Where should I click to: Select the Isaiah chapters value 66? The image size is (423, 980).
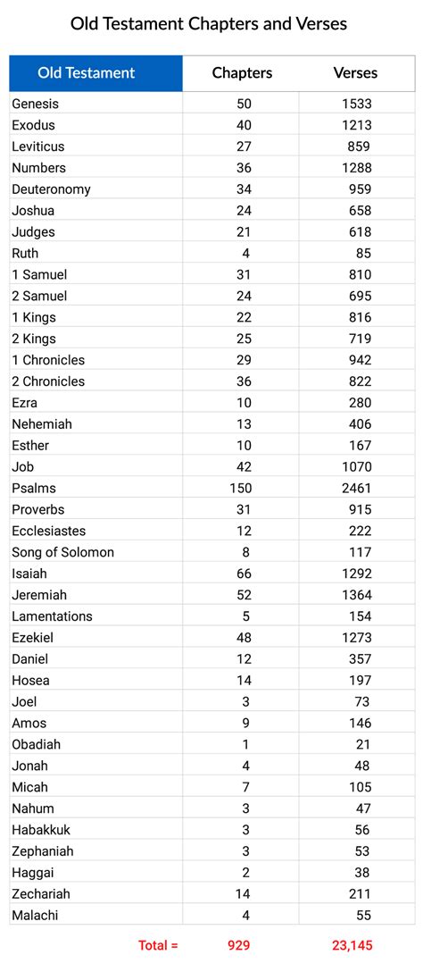(x=244, y=574)
